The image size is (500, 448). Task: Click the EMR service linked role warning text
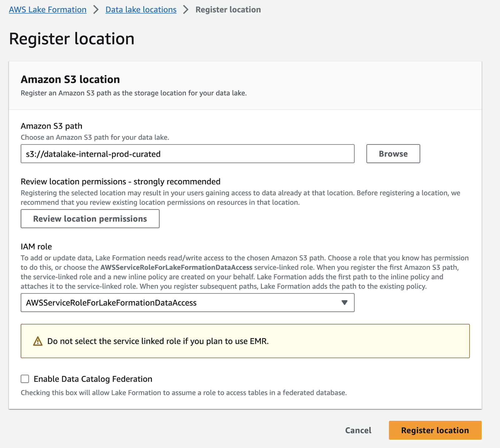pos(158,341)
